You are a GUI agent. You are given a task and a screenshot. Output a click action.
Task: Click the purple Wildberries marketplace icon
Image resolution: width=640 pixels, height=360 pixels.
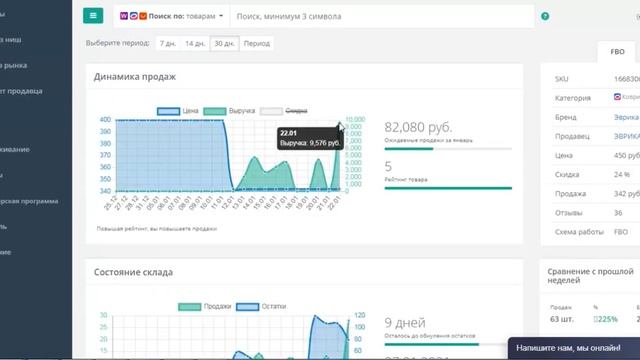124,16
